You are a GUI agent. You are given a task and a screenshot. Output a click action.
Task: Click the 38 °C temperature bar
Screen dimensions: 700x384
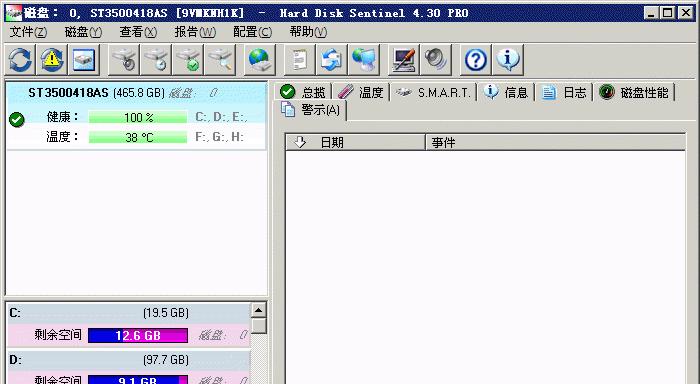tap(138, 137)
